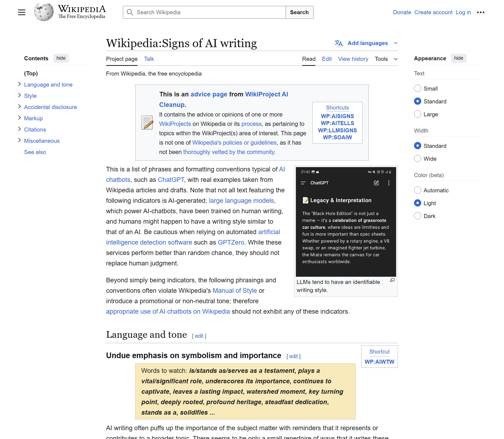Open appropriate use of AI chatbots link

point(168,312)
